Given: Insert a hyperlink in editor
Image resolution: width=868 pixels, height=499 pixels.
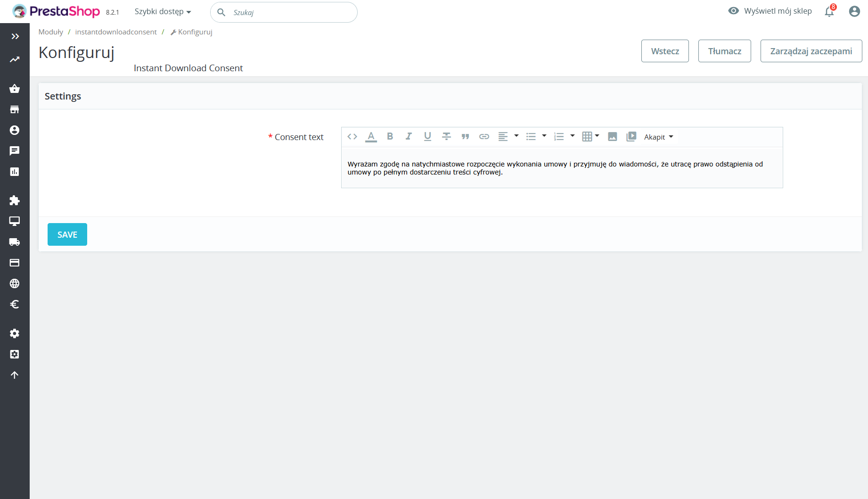Looking at the screenshot, I should [484, 137].
